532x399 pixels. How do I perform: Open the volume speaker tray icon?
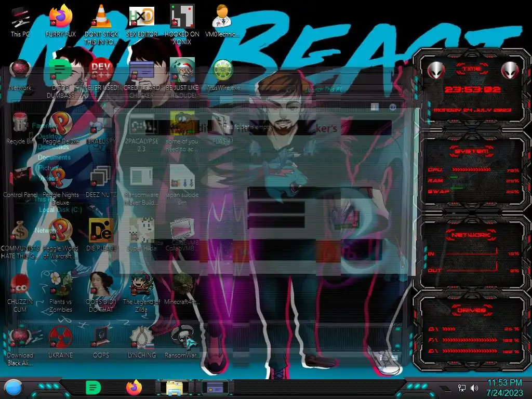pos(474,388)
